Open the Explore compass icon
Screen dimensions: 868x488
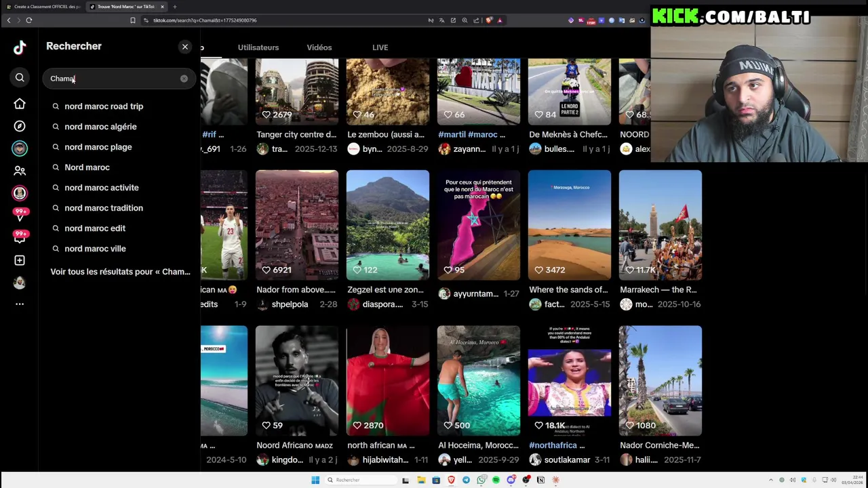coord(20,126)
